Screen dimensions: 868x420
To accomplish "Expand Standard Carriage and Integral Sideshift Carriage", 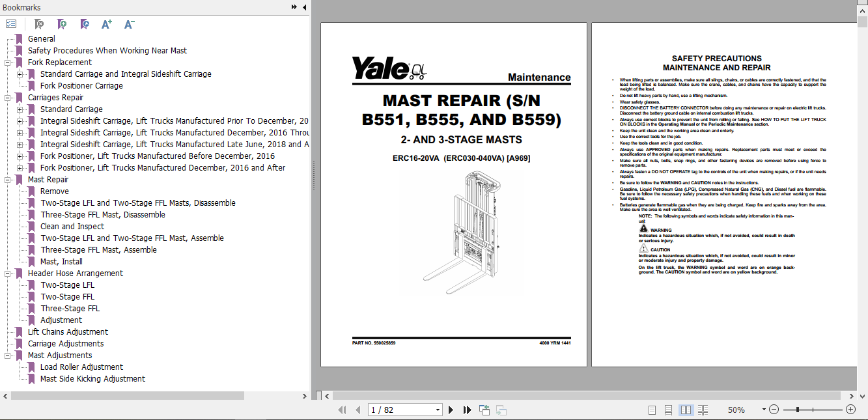I will (20, 74).
